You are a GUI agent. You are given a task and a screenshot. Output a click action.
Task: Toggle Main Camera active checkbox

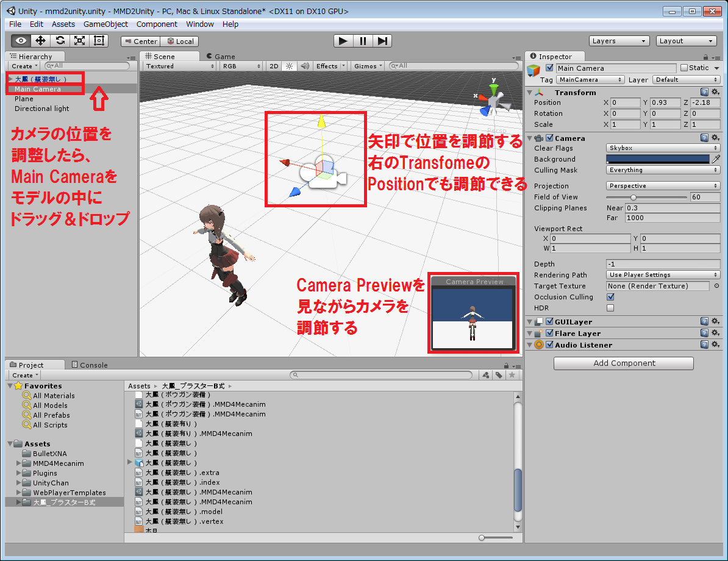click(x=550, y=68)
